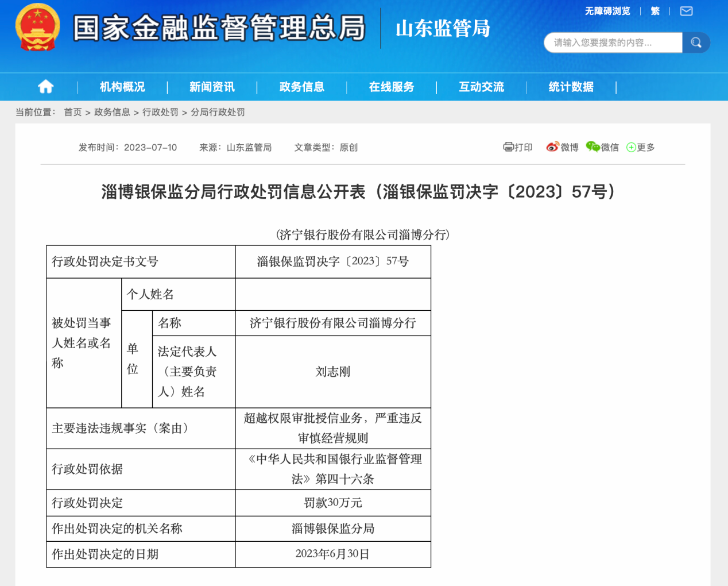Click the 山东监管局 header title
The image size is (728, 586).
point(443,28)
